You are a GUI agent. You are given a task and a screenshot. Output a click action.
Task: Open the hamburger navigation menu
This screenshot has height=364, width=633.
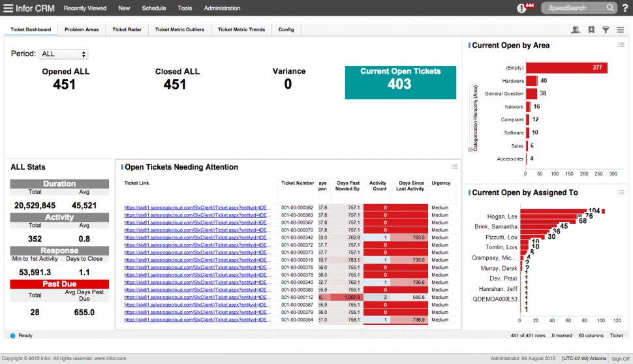tap(8, 8)
